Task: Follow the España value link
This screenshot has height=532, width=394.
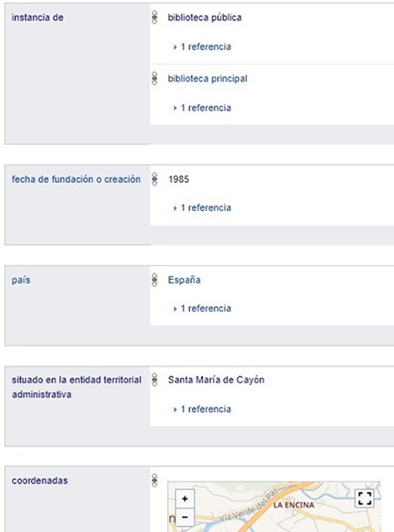Action: click(184, 280)
